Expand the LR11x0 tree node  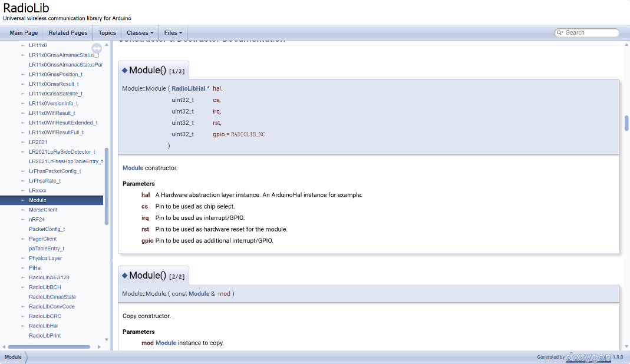click(x=23, y=45)
